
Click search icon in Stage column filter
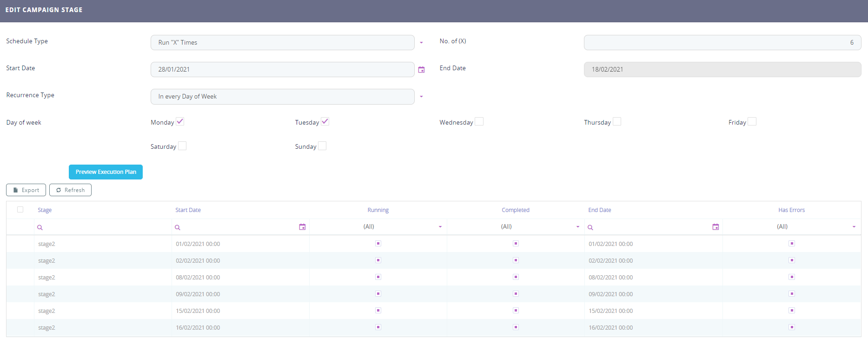pos(40,227)
